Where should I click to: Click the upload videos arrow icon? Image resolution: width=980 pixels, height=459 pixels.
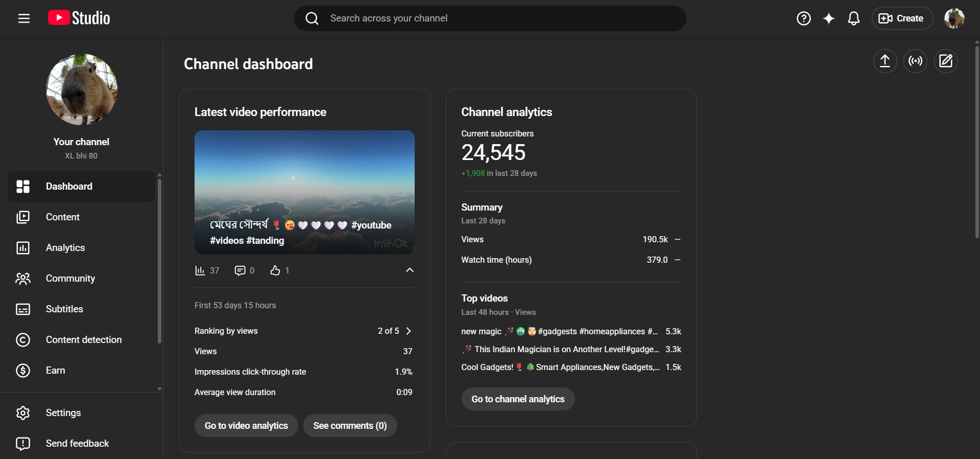pos(885,61)
